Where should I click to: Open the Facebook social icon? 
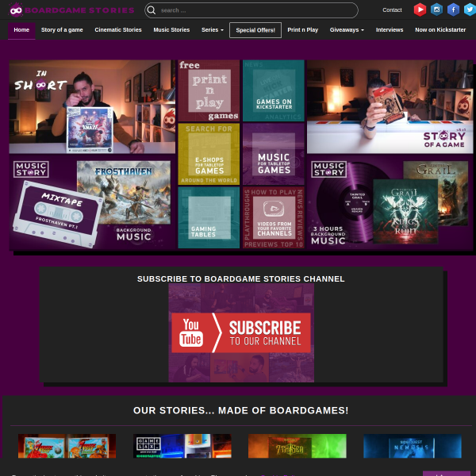pyautogui.click(x=453, y=10)
